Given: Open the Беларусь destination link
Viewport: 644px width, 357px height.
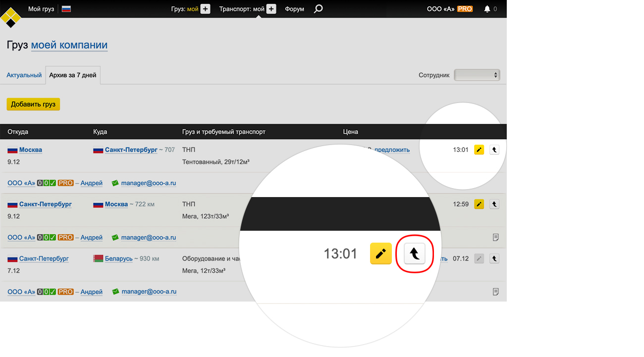Looking at the screenshot, I should pos(119,259).
